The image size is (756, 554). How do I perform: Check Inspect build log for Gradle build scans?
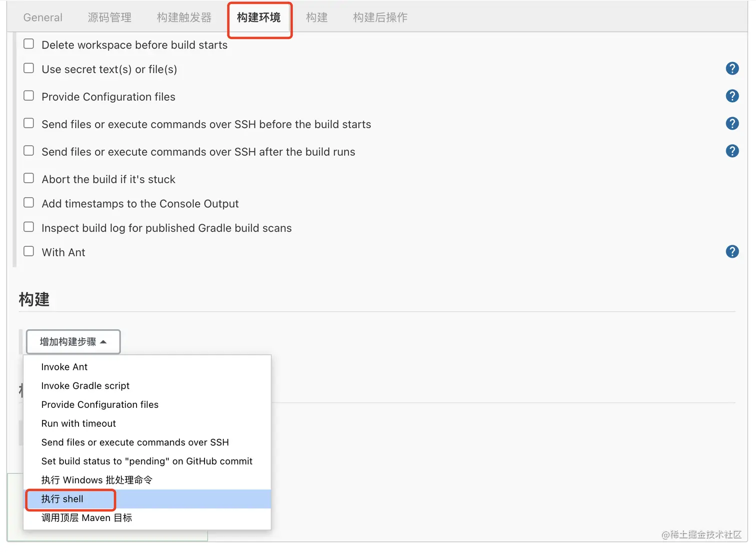[x=29, y=227]
